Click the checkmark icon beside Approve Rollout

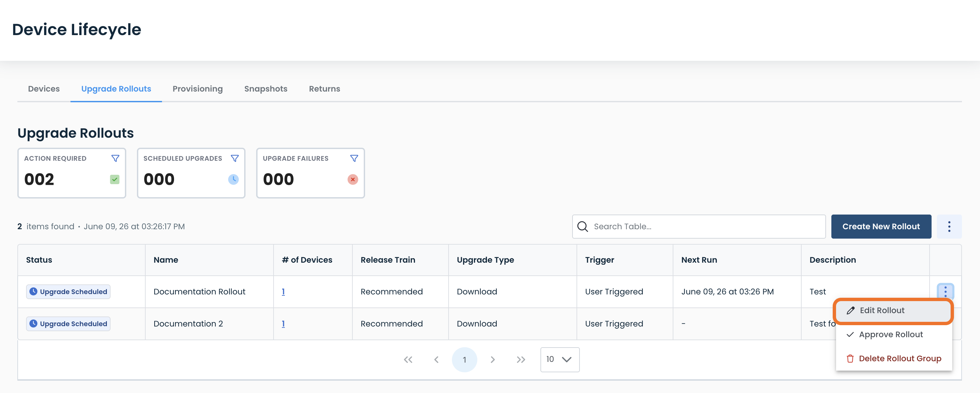[850, 335]
